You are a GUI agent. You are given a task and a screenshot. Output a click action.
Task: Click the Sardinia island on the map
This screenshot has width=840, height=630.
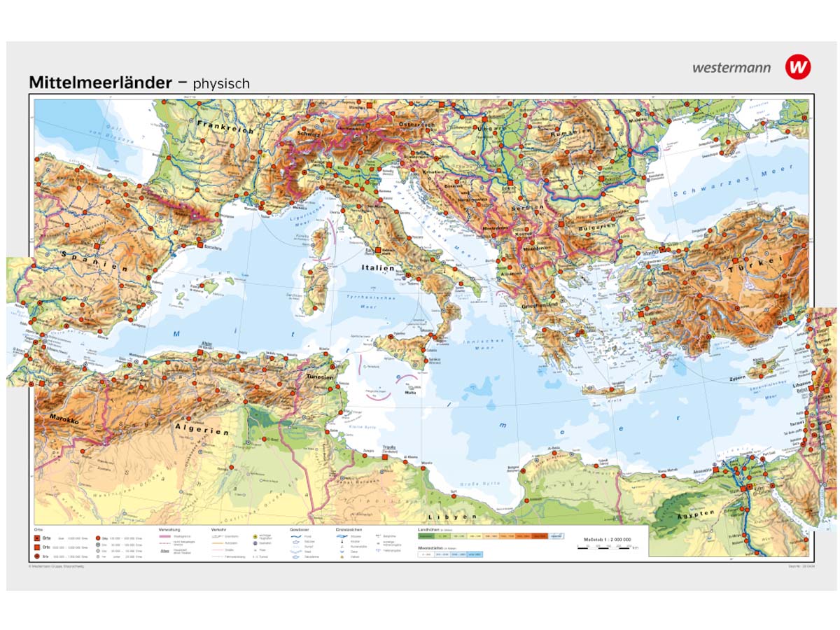pyautogui.click(x=315, y=288)
